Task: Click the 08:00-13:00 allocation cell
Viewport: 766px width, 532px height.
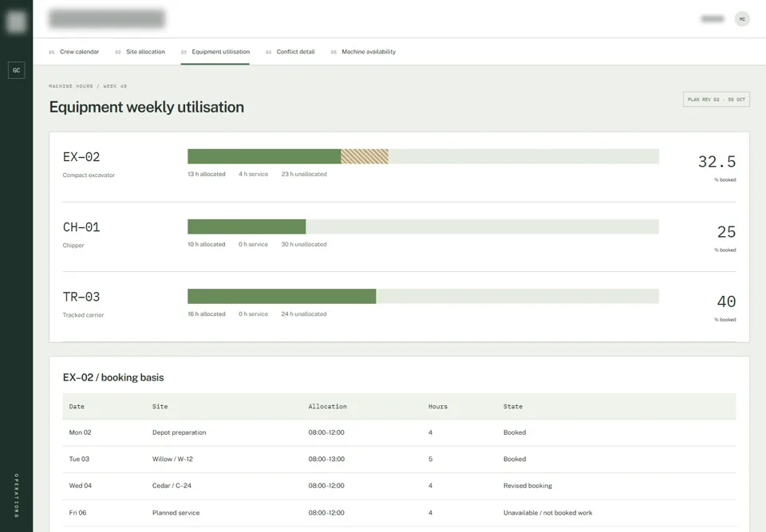Action: (326, 459)
